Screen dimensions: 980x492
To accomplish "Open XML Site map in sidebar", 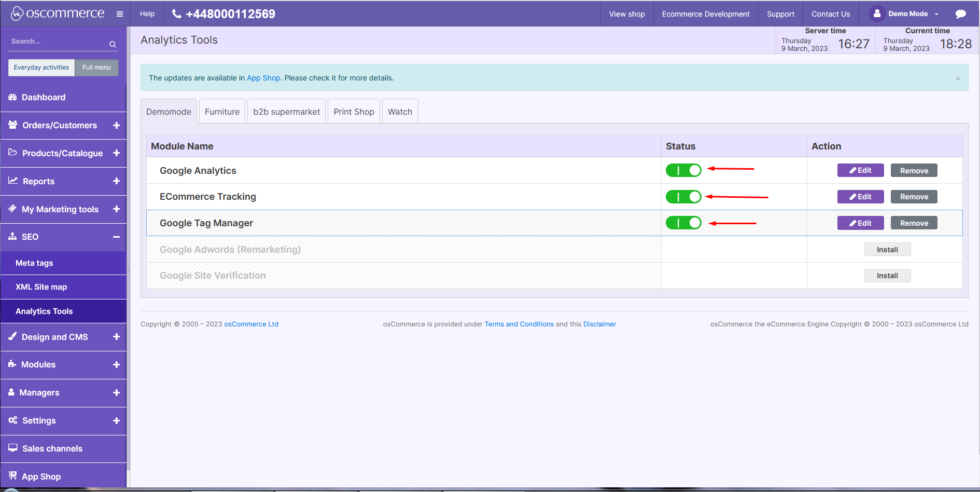I will coord(63,287).
